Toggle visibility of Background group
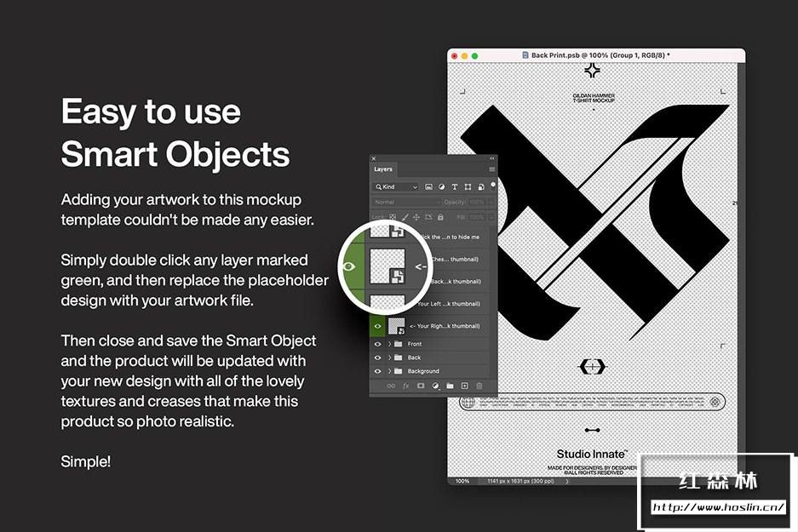The width and height of the screenshot is (798, 532). point(377,372)
